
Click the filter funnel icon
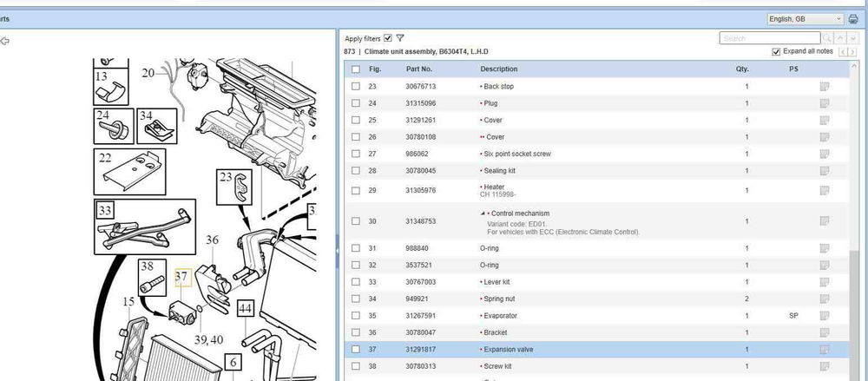[400, 38]
